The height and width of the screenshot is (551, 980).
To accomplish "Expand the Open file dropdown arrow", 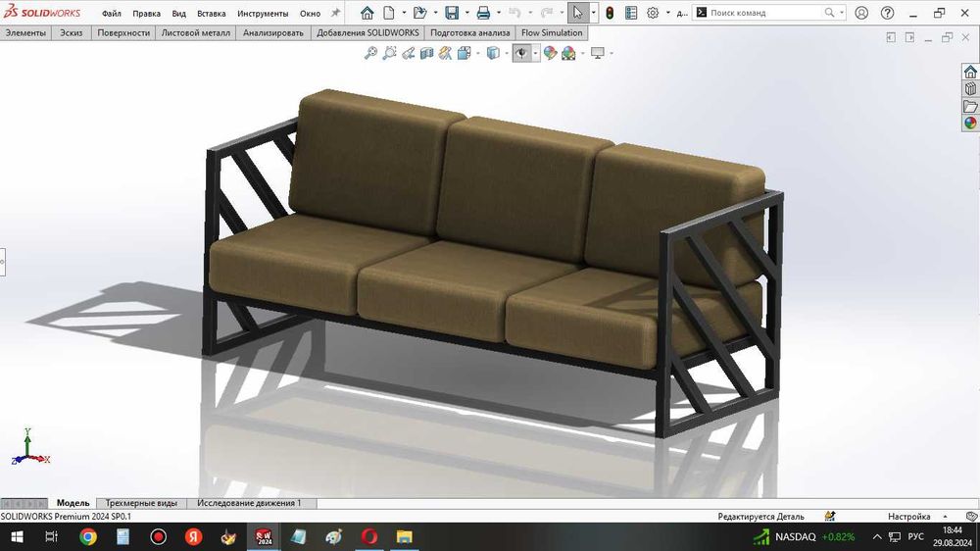I will pos(436,13).
